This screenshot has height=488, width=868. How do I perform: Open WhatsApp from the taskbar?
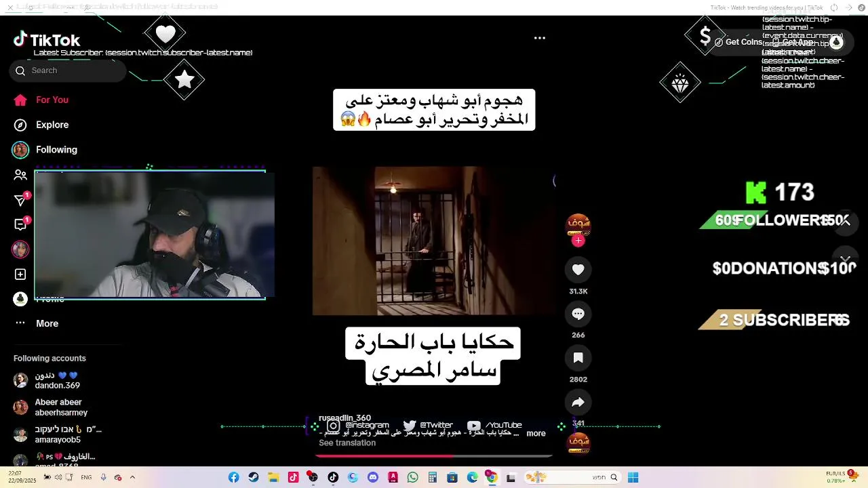(x=413, y=477)
